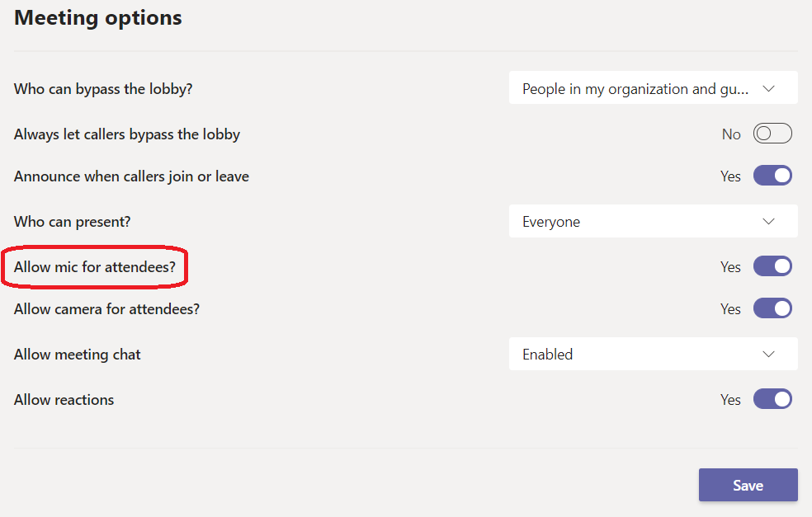This screenshot has height=517, width=812.
Task: Toggle Always let callers bypass the lobby
Action: click(x=772, y=134)
